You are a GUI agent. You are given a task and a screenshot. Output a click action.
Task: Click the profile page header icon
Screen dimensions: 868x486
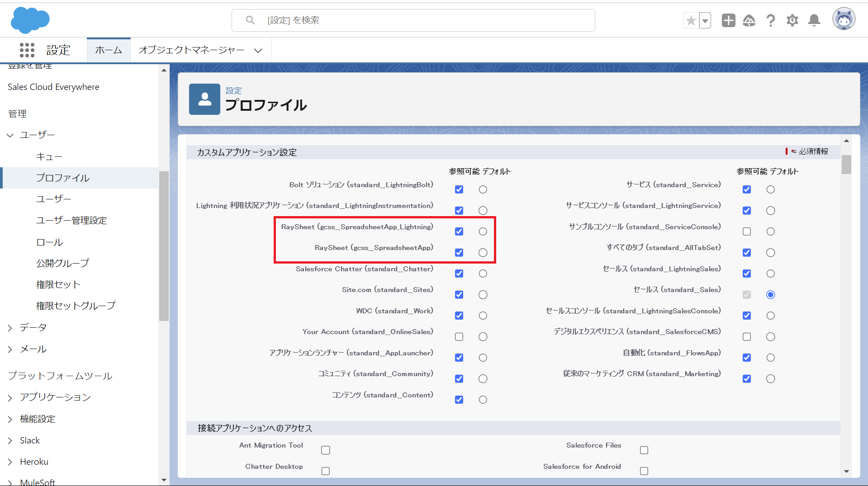click(x=204, y=99)
